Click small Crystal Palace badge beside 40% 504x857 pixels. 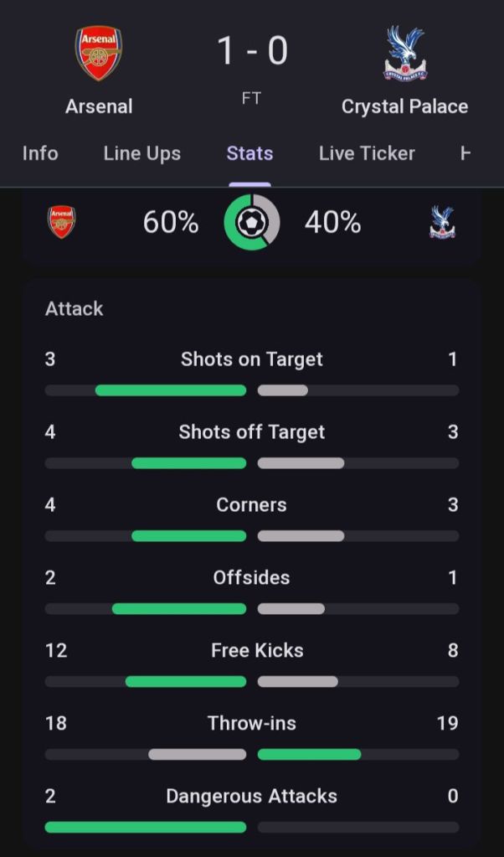pyautogui.click(x=442, y=223)
